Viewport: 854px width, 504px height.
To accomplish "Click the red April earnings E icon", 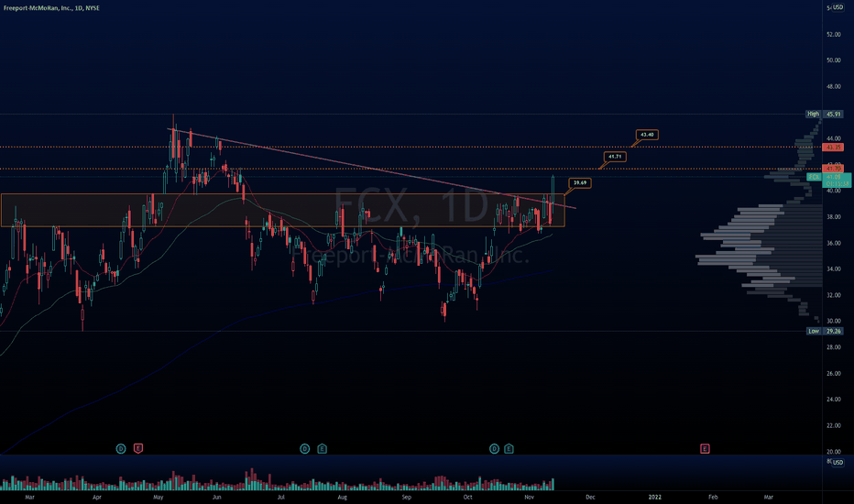I will [x=138, y=449].
